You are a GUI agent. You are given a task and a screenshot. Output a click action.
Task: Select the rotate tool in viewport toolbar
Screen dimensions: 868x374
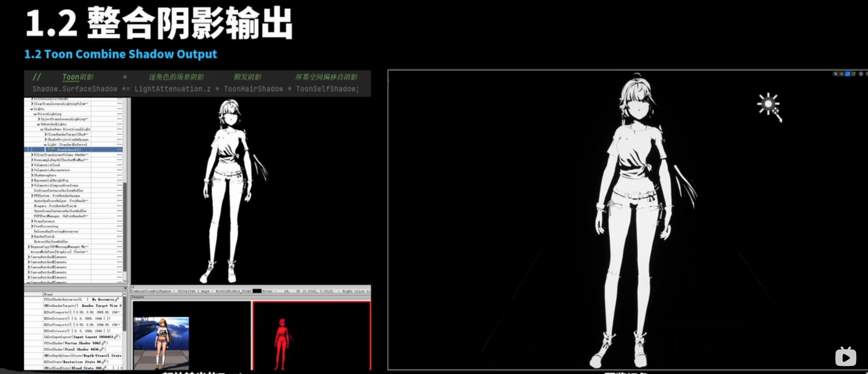coord(848,74)
